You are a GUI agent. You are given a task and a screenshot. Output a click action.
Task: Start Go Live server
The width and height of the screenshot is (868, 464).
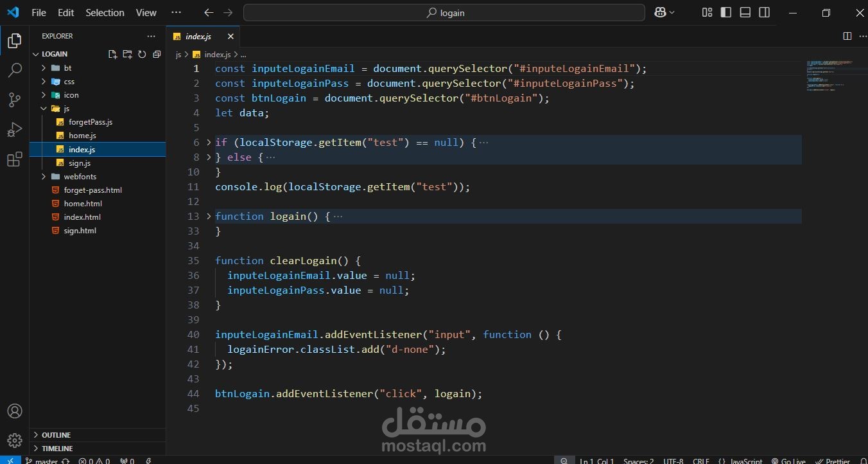(x=788, y=461)
